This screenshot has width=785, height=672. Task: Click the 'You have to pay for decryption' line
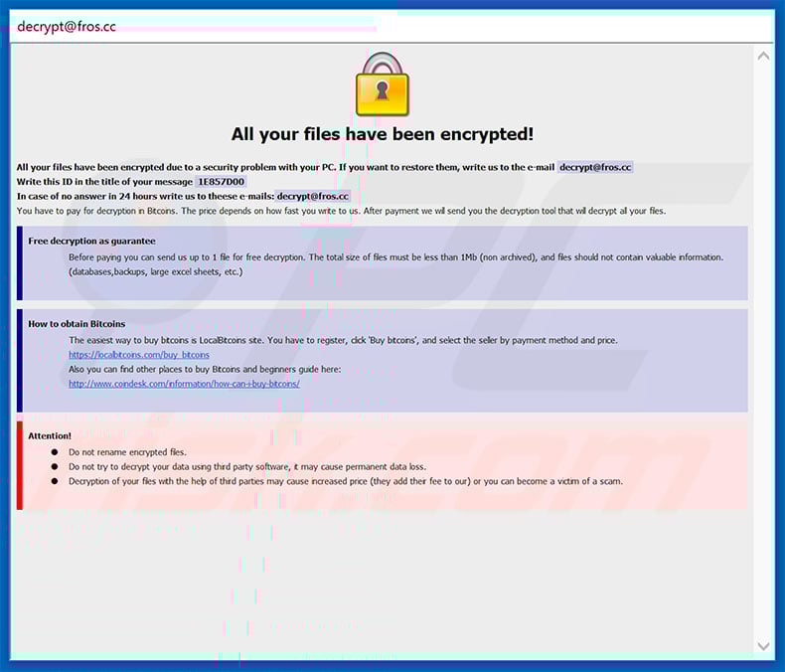point(342,211)
